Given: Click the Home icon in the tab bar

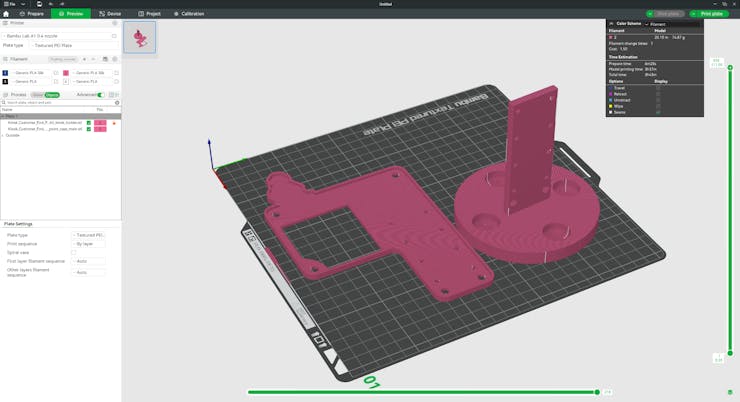Looking at the screenshot, I should 6,14.
